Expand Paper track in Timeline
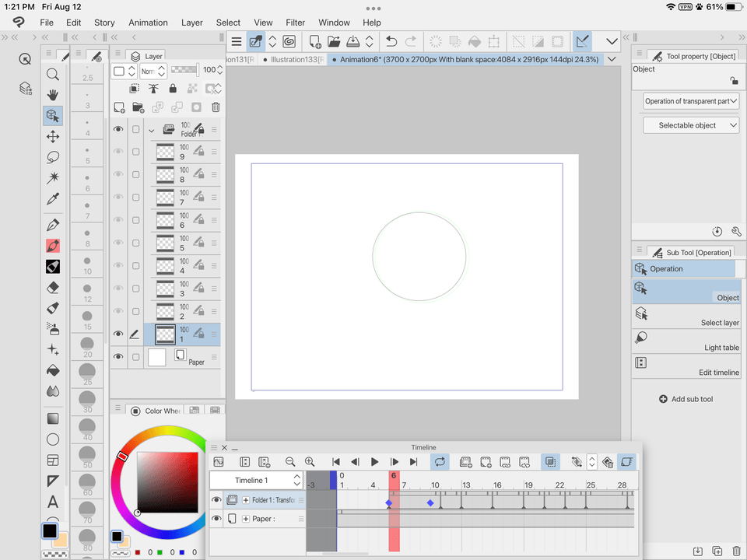This screenshot has width=747, height=560. [x=246, y=519]
